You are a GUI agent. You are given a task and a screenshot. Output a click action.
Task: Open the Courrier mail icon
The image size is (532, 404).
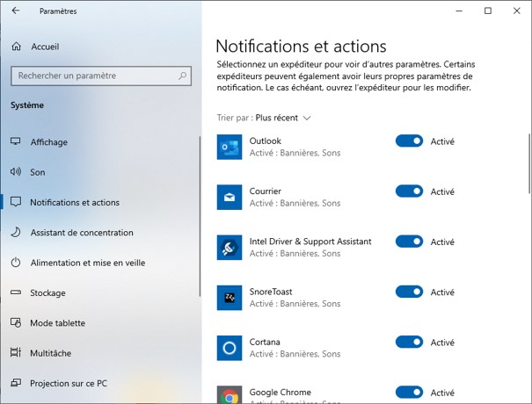pos(230,198)
